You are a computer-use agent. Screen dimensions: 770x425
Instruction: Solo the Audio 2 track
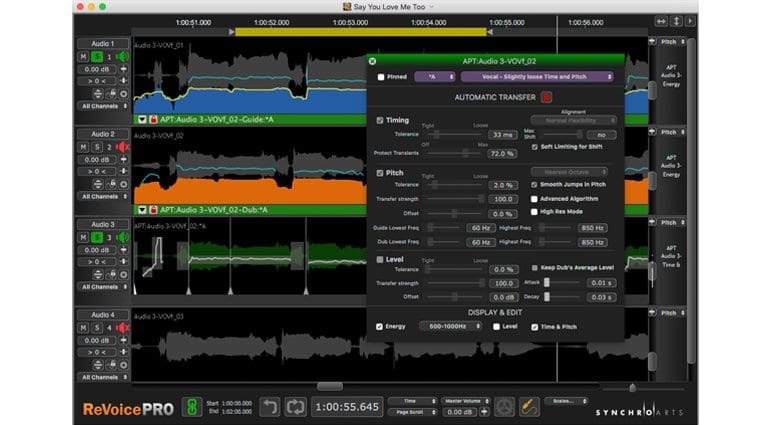(x=97, y=147)
